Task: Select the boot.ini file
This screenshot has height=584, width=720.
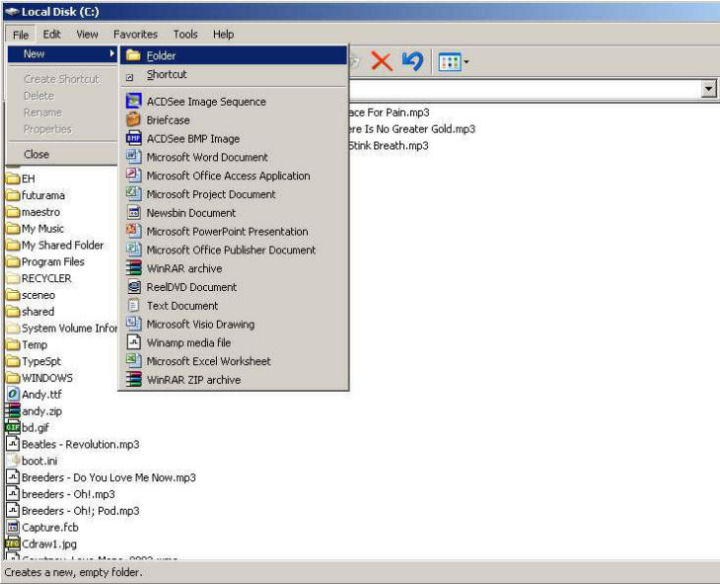Action: point(32,460)
